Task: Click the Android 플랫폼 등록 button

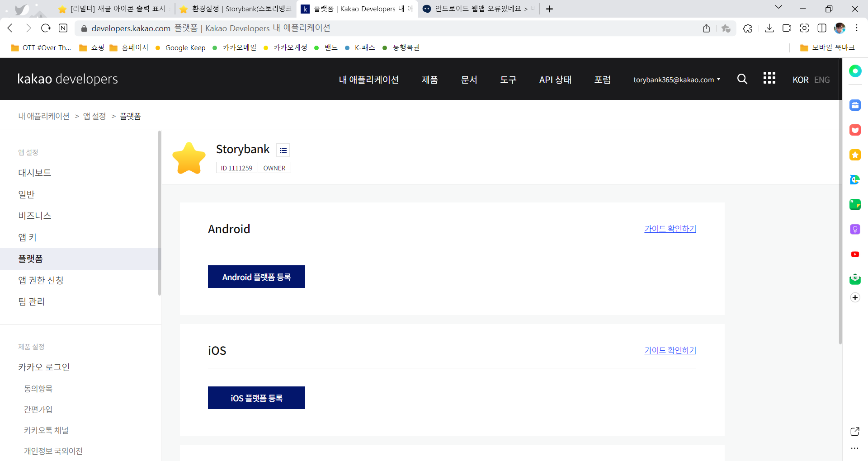Action: click(x=256, y=277)
